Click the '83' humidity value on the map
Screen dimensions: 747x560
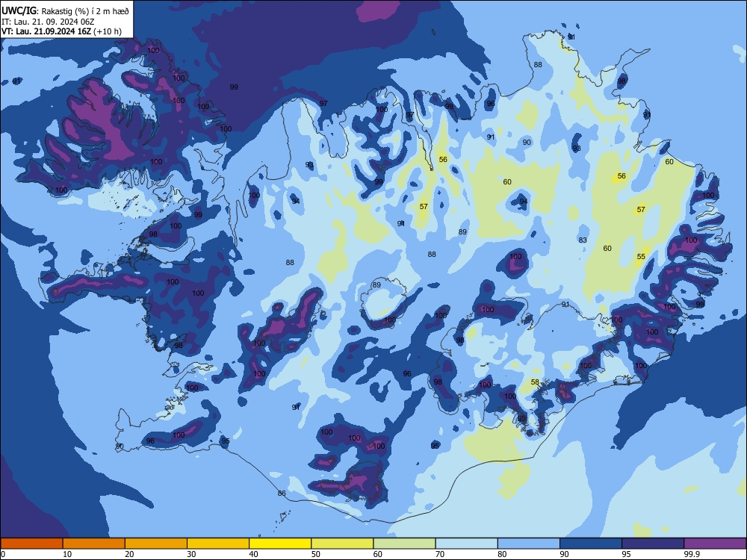583,240
